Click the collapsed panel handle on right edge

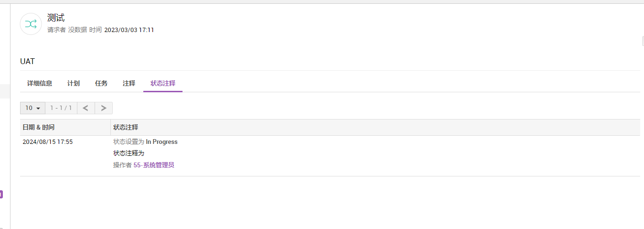point(642,42)
